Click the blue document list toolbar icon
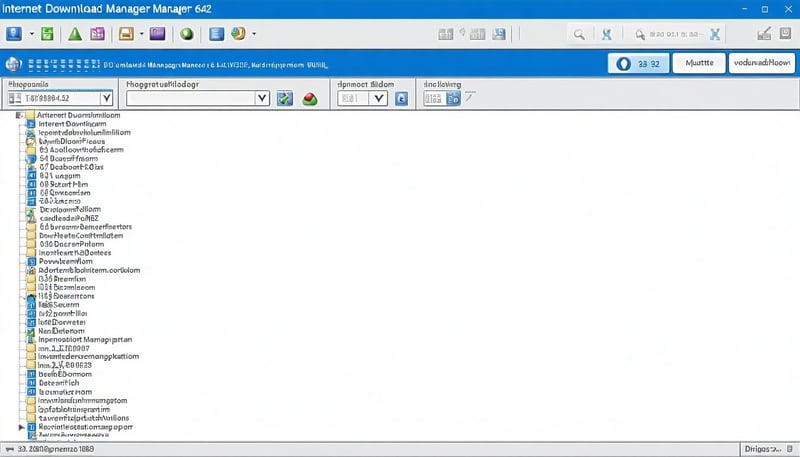The image size is (800, 457). point(217,34)
